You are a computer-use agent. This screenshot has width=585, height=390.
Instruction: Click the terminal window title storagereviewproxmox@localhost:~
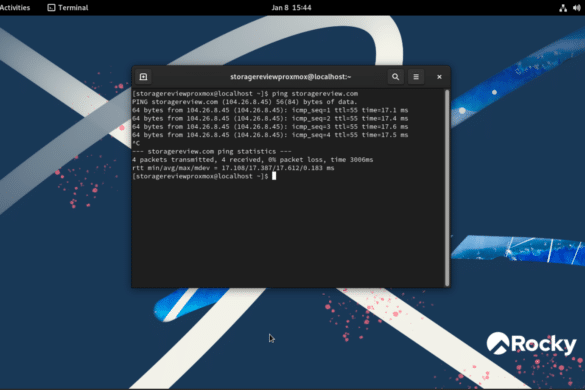[290, 77]
